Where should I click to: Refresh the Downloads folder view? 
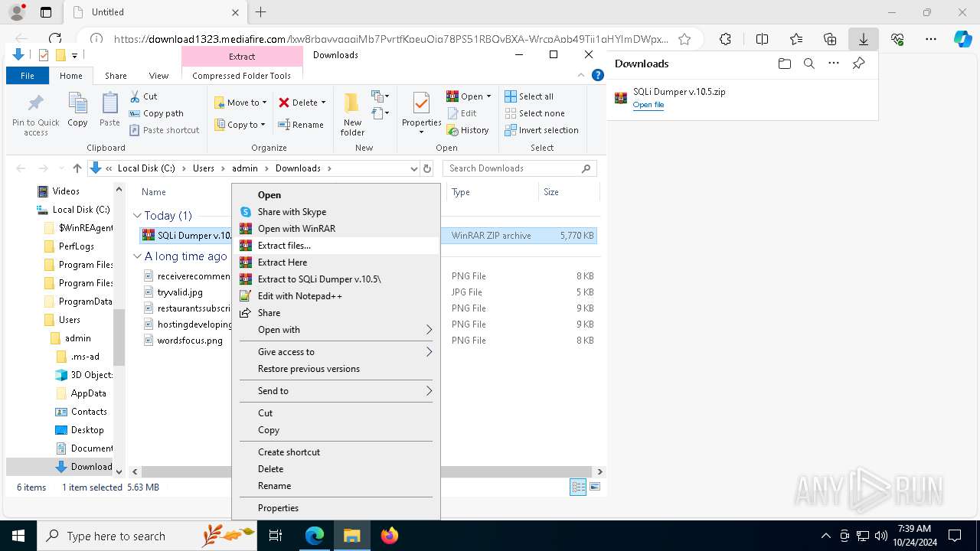tap(427, 168)
